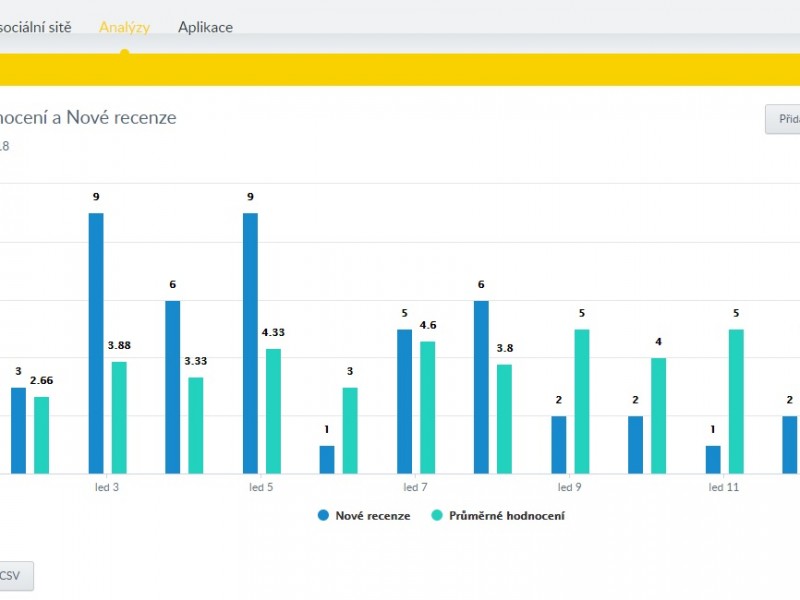Image resolution: width=800 pixels, height=600 pixels.
Task: Select the teal bar labeled 4.6
Action: tap(427, 407)
